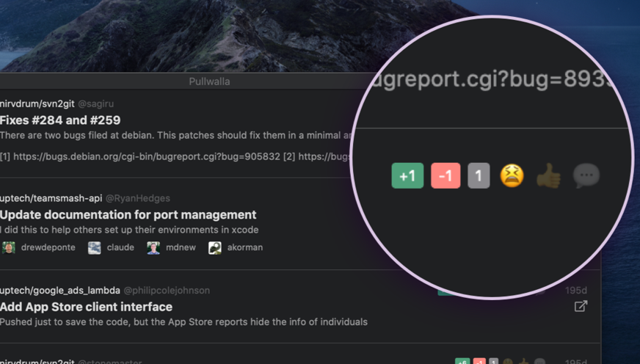This screenshot has height=364, width=640.
Task: Select the tired face emoji in the magnified view
Action: click(512, 175)
